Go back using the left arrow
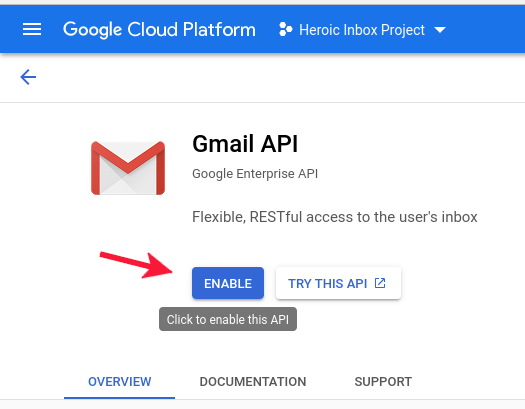The width and height of the screenshot is (525, 409). click(28, 77)
